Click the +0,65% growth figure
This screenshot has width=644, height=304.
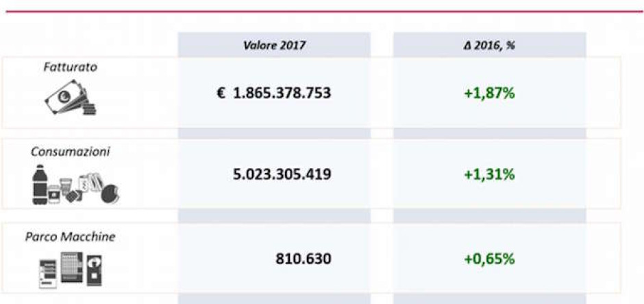[489, 259]
